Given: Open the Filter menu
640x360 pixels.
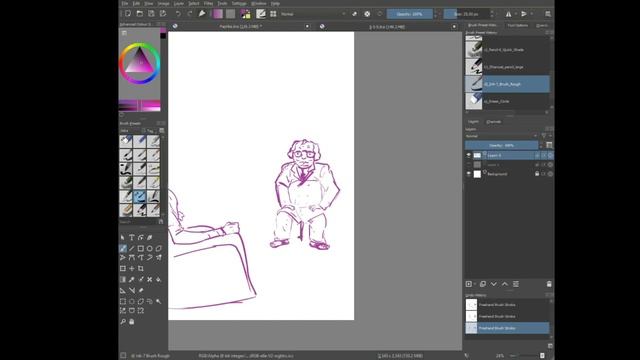Looking at the screenshot, I should point(208,3).
